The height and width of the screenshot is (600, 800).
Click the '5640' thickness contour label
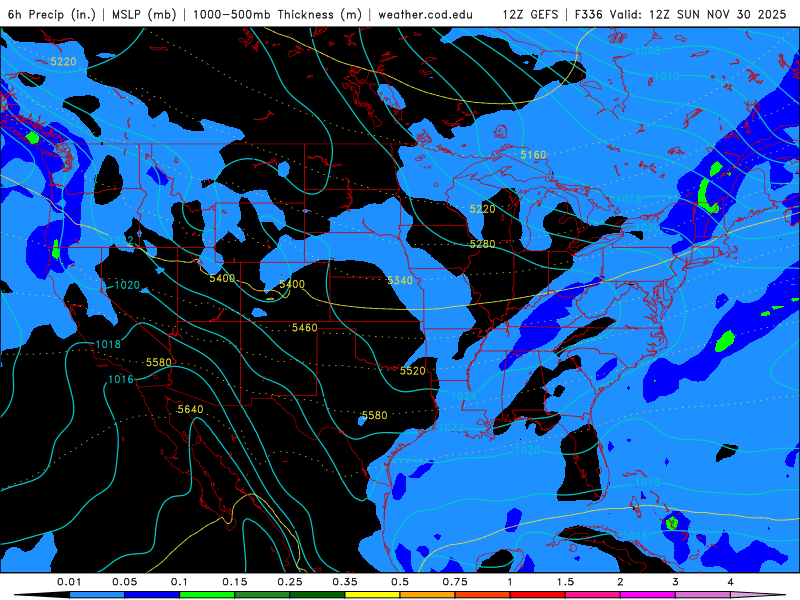click(190, 409)
